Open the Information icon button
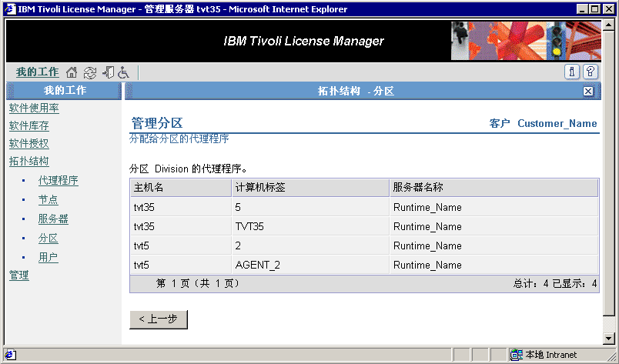Viewport: 619px width, 364px height. point(571,72)
